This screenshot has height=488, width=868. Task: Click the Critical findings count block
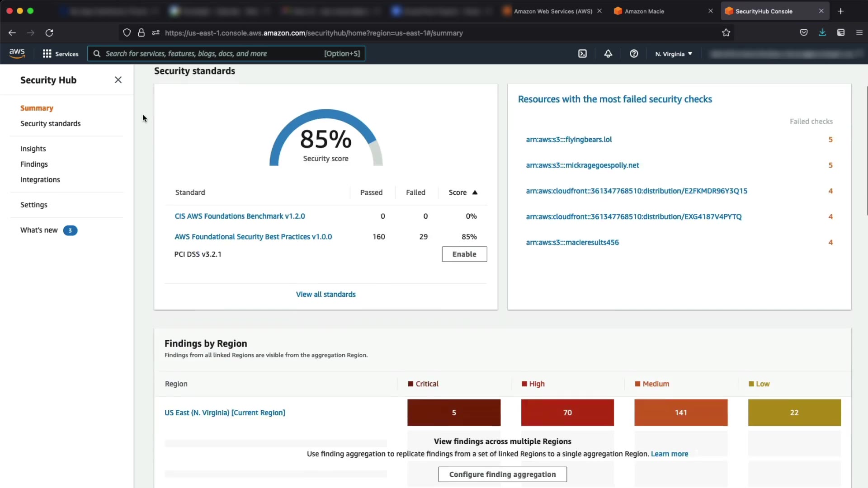click(453, 413)
